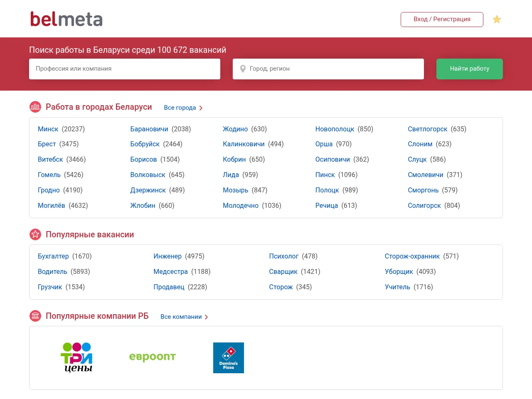This screenshot has width=532, height=399.
Task: Open Сторож (345) vacancies
Action: tap(281, 287)
